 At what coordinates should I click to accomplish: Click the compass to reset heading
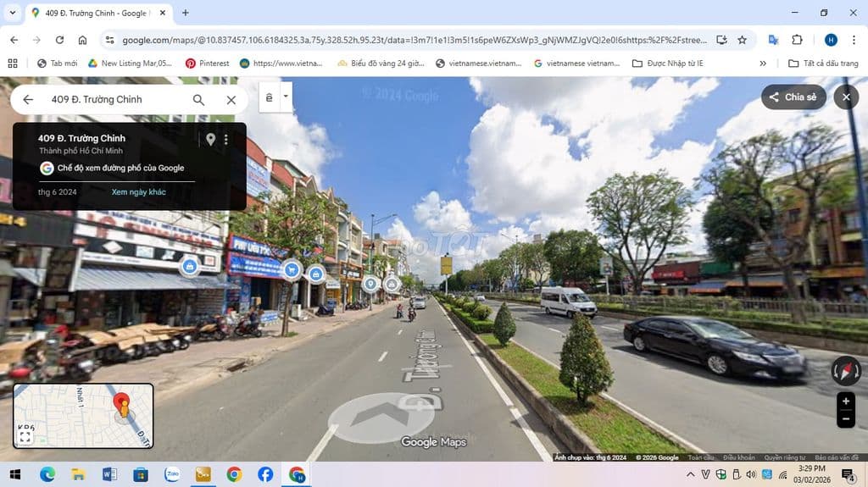(845, 370)
